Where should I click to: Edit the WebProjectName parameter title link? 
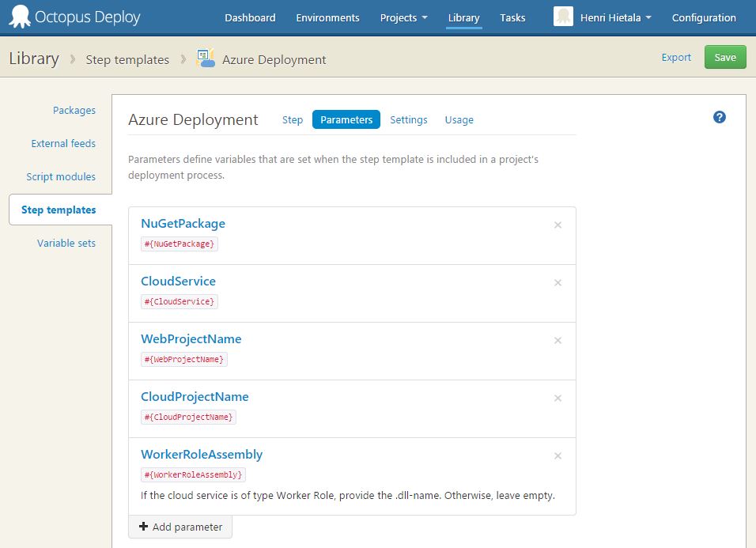click(191, 338)
